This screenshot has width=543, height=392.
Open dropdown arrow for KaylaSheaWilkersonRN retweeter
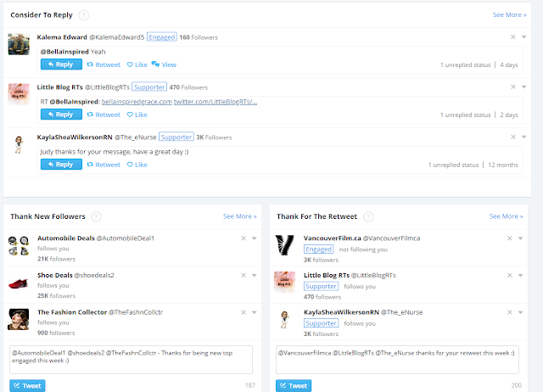[520, 312]
